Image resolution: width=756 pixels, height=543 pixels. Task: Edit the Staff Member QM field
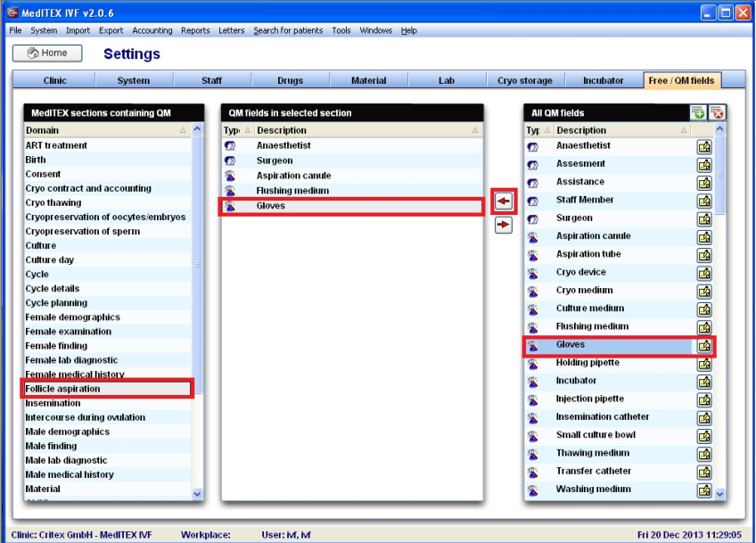click(x=704, y=202)
